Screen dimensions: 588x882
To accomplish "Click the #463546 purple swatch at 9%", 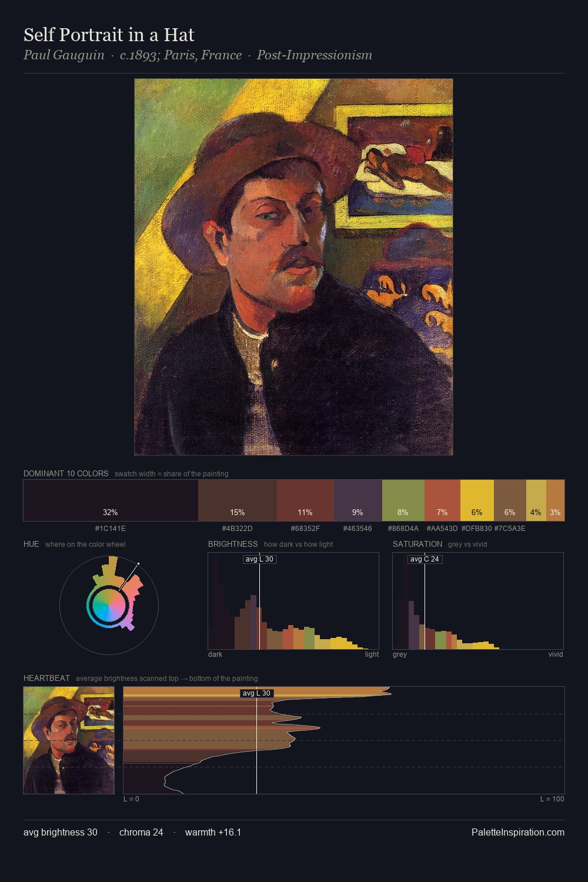I will click(x=358, y=500).
